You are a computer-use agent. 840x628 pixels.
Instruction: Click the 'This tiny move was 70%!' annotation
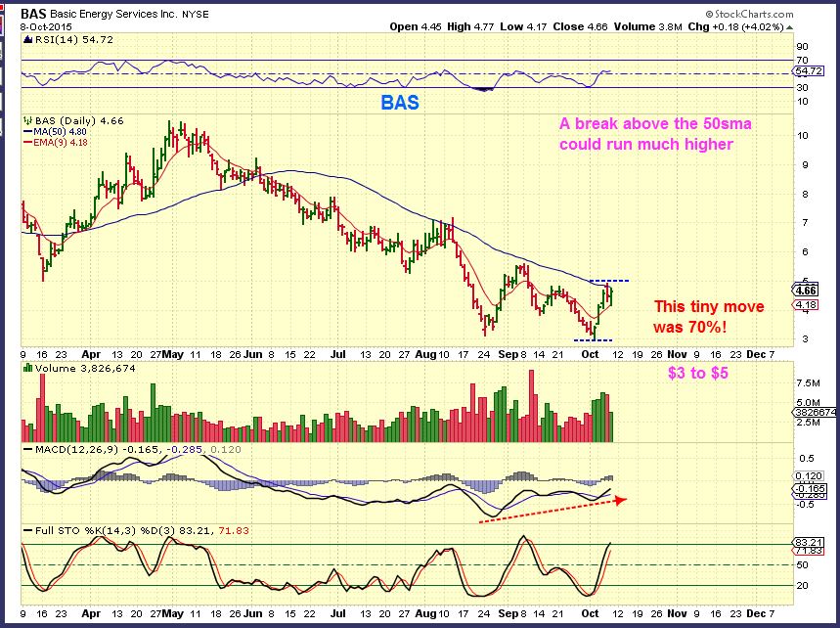(x=709, y=316)
